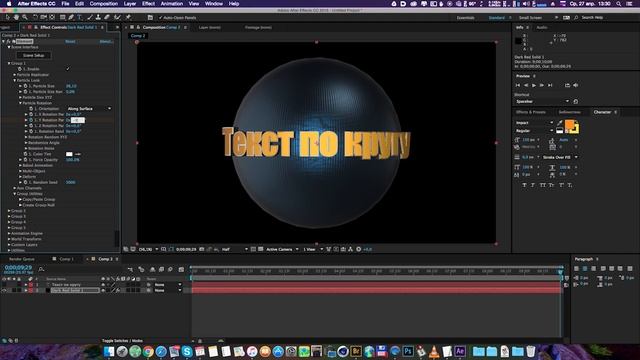Toggle the Element fx effect switch
The width and height of the screenshot is (640, 360).
click(x=8, y=41)
